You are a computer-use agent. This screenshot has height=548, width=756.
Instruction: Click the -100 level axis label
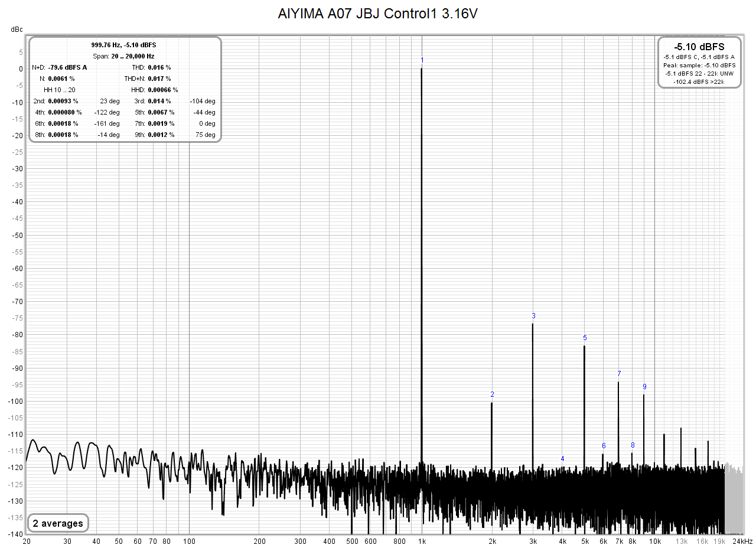pos(15,401)
